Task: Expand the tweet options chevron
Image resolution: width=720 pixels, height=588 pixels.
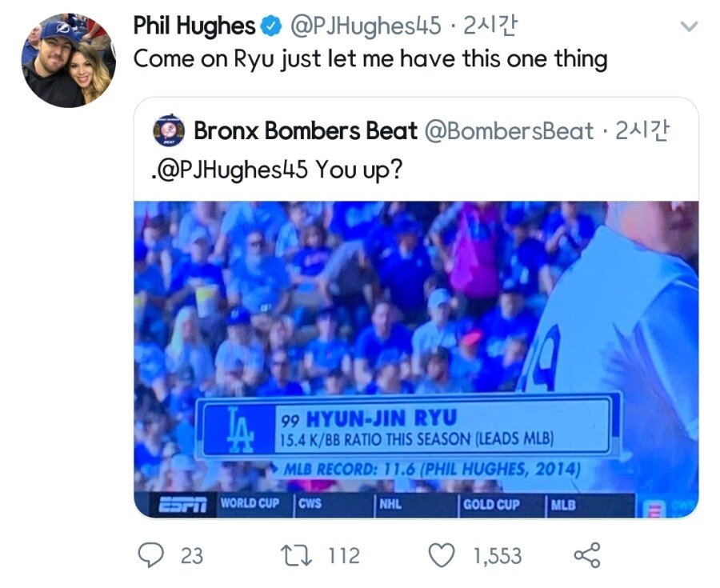Action: tap(687, 27)
